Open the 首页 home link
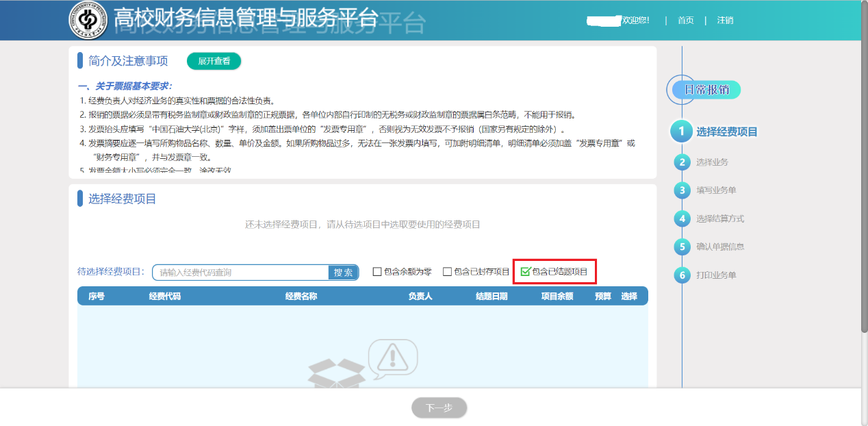 685,21
